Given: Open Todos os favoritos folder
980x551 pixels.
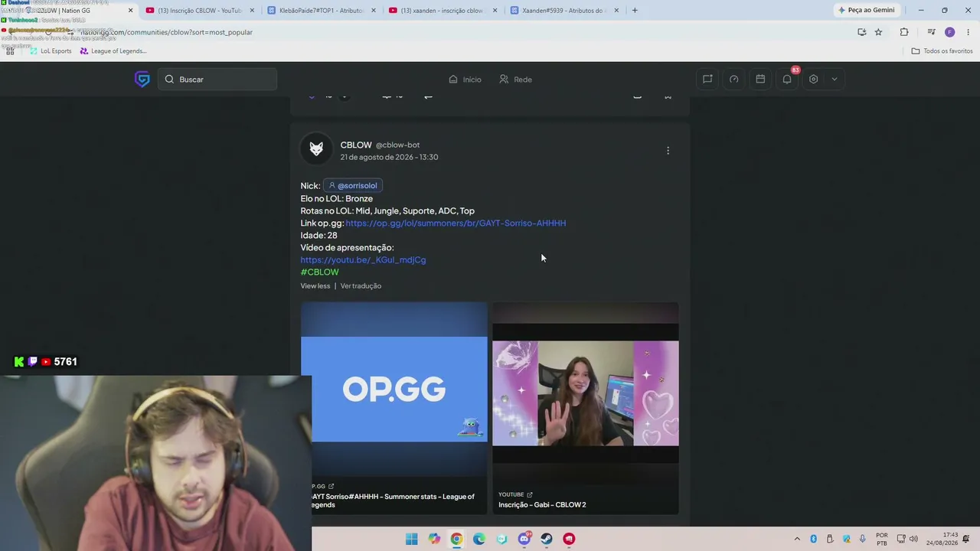Looking at the screenshot, I should pyautogui.click(x=942, y=51).
